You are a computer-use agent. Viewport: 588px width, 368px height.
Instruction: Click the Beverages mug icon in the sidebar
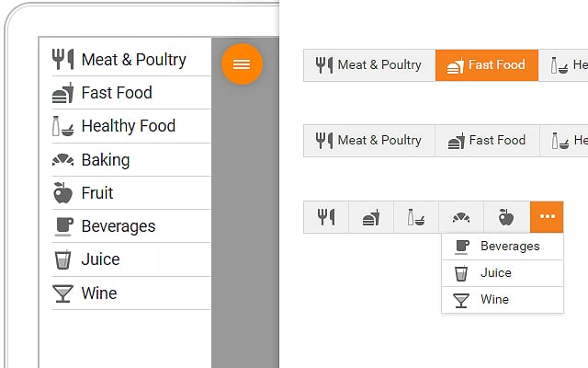[62, 226]
